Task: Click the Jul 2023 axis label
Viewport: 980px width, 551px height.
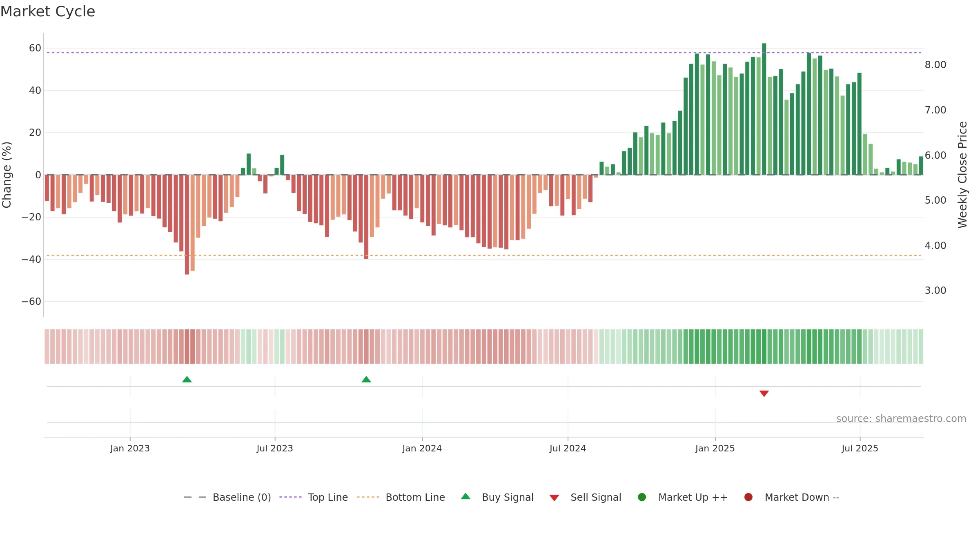Action: (x=275, y=448)
